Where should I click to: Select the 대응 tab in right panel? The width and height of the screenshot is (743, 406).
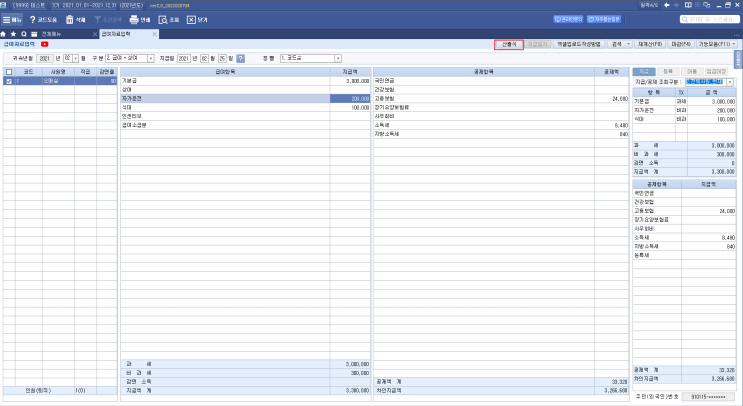pos(692,72)
